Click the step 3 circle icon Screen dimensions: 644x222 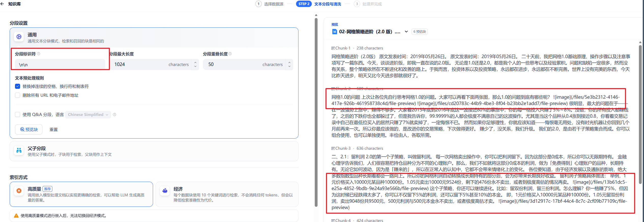357,4
